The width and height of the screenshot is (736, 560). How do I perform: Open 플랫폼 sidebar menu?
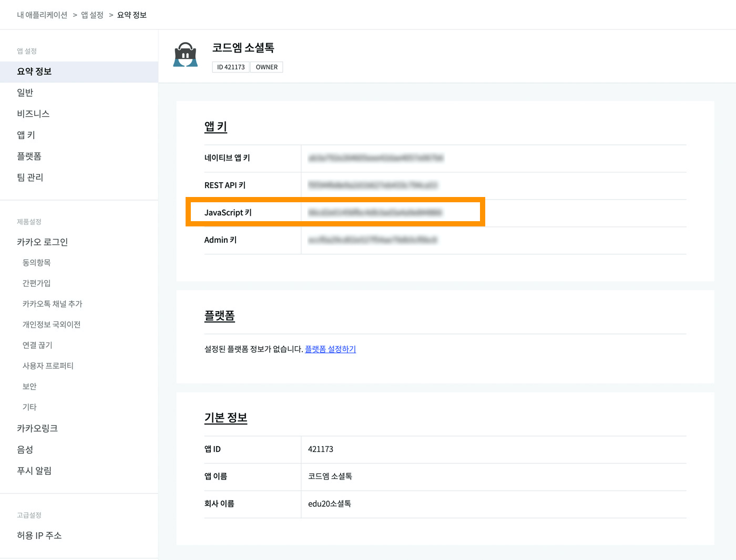click(x=29, y=156)
